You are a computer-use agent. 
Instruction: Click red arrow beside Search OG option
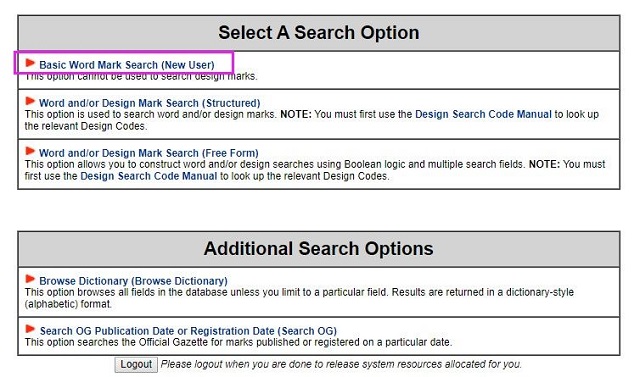point(30,329)
